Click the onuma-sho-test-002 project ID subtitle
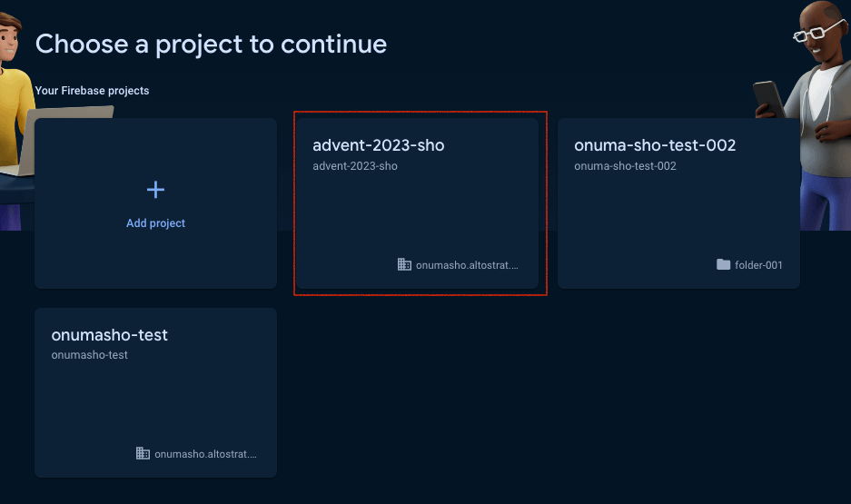Viewport: 851px width, 504px height. tap(625, 166)
